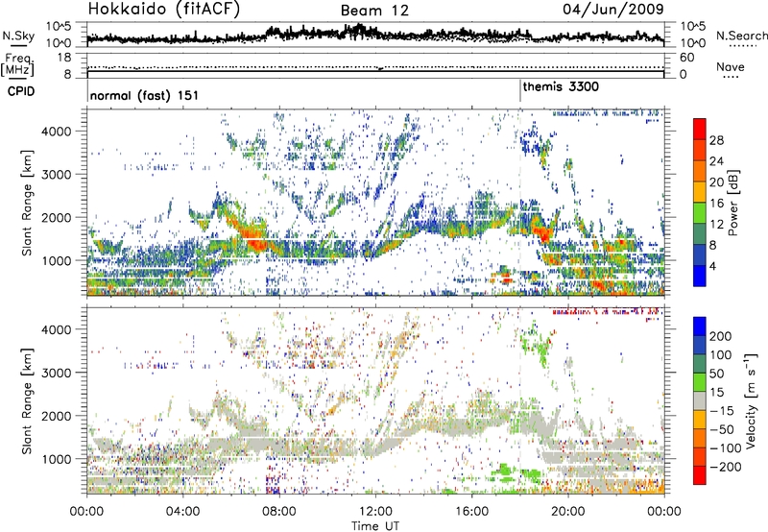This screenshot has height=532, width=768.
Task: Click the date '04/Jun/2009'
Action: pos(613,10)
